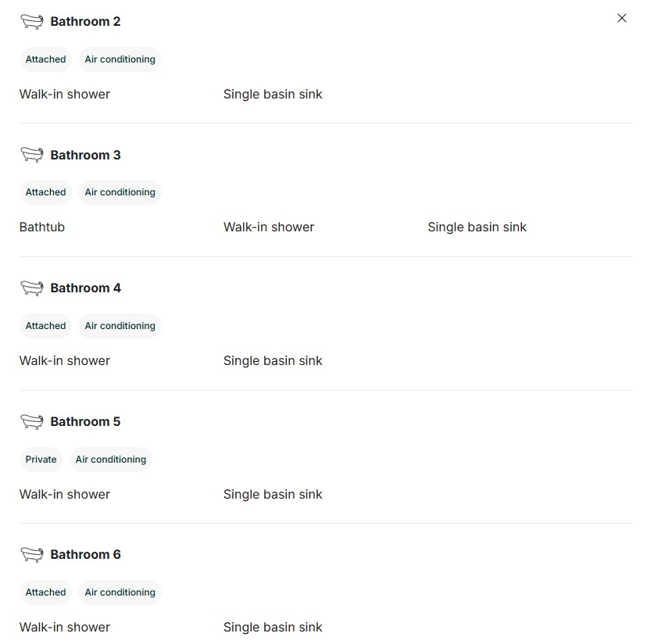Click the bathtub icon beside Bathroom 5
This screenshot has width=654, height=644.
coord(32,422)
